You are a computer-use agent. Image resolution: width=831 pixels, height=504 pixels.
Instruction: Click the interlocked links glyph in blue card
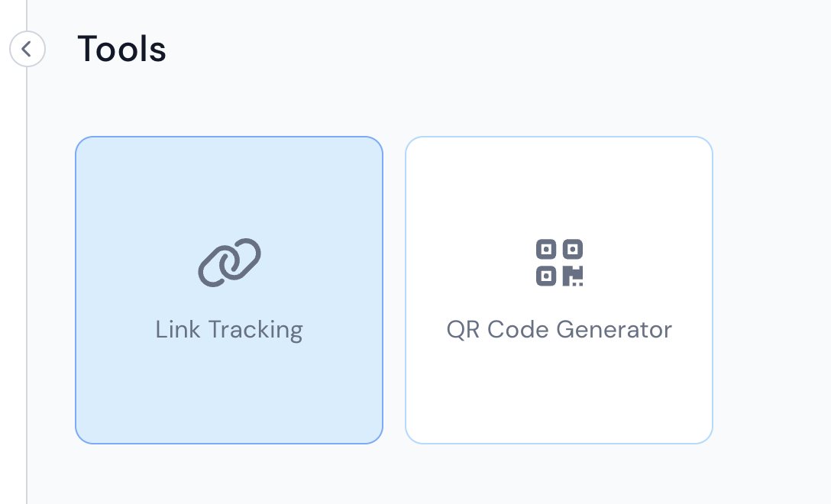click(x=229, y=263)
